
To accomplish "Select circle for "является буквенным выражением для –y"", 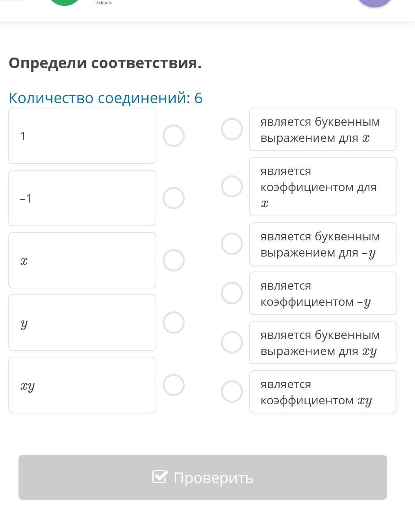I will point(232,244).
